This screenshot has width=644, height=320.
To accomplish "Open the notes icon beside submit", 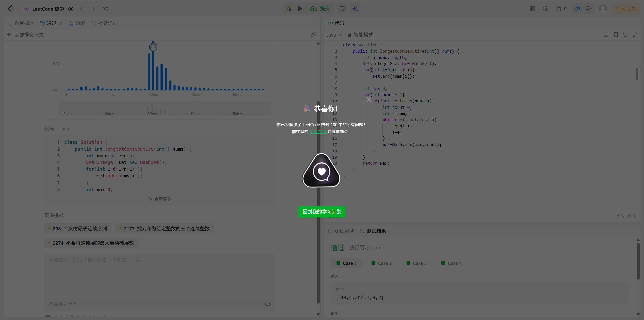I will (342, 9).
